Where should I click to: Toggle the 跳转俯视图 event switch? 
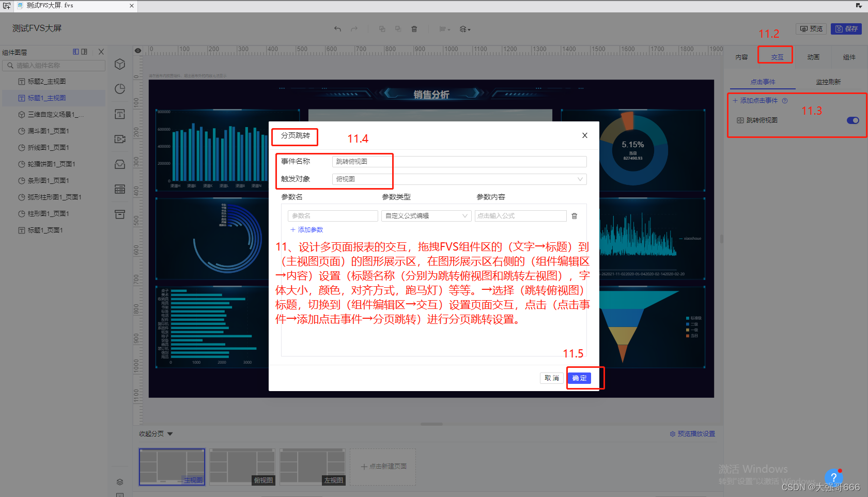click(x=853, y=120)
